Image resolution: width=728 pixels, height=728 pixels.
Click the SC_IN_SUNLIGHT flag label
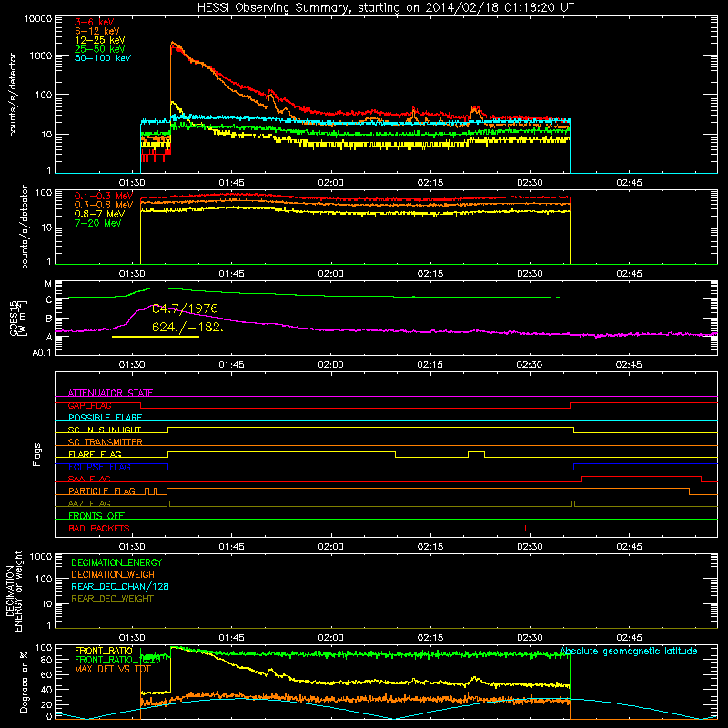(x=105, y=430)
